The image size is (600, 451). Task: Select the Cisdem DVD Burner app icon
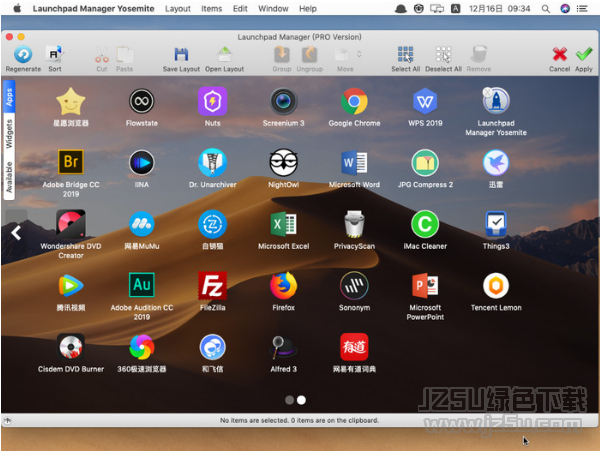(71, 347)
